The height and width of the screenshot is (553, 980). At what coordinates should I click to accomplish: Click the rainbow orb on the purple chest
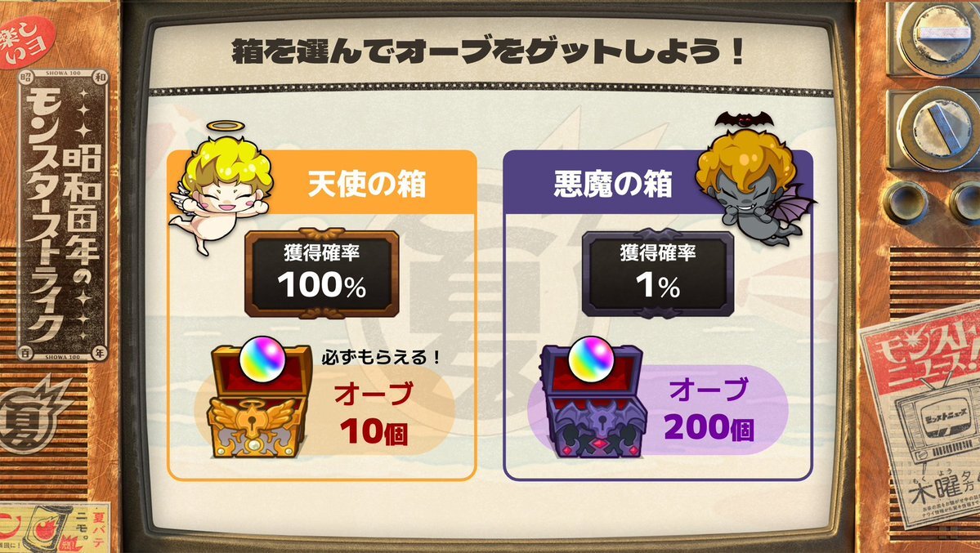(591, 359)
